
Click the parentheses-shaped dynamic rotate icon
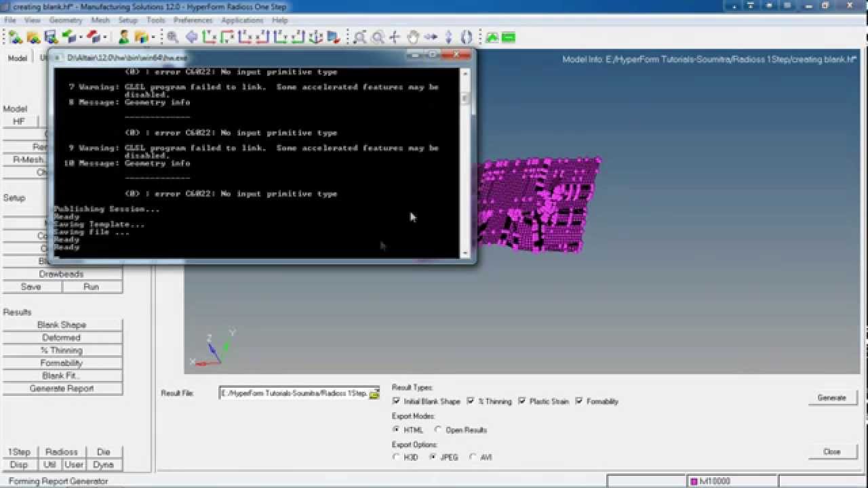tap(466, 37)
